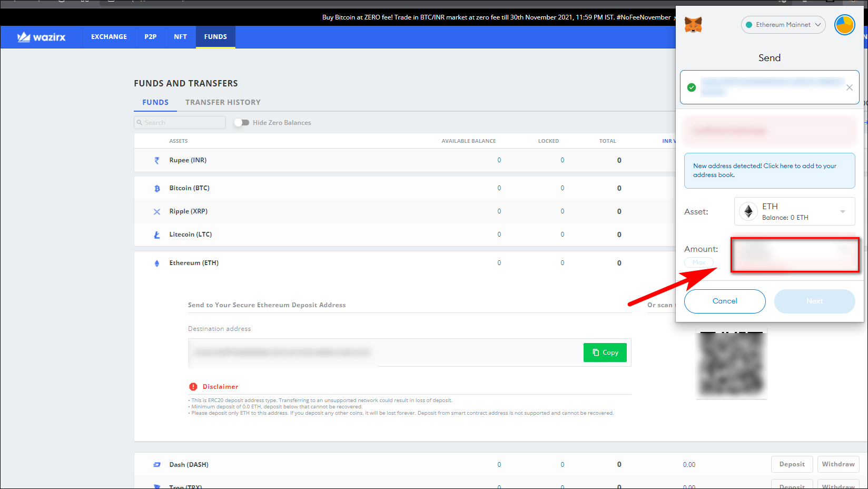Click the Ripple (XRP) coin icon
The height and width of the screenshot is (489, 868).
point(156,211)
